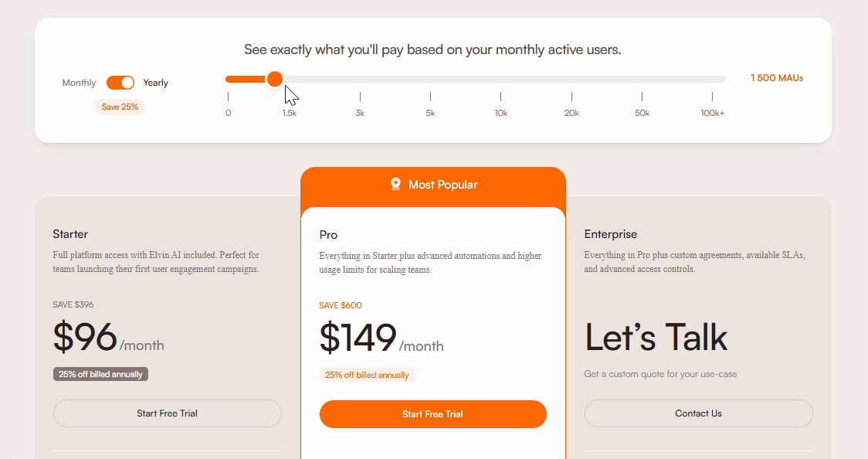Screen dimensions: 868x459
Task: Toggle the Monthly/Yearly billing switch
Action: [x=120, y=83]
